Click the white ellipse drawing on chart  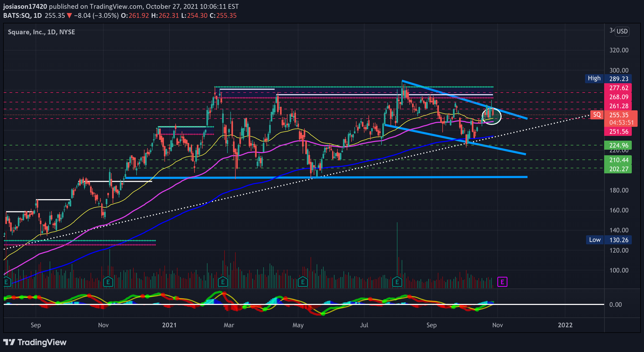click(492, 116)
